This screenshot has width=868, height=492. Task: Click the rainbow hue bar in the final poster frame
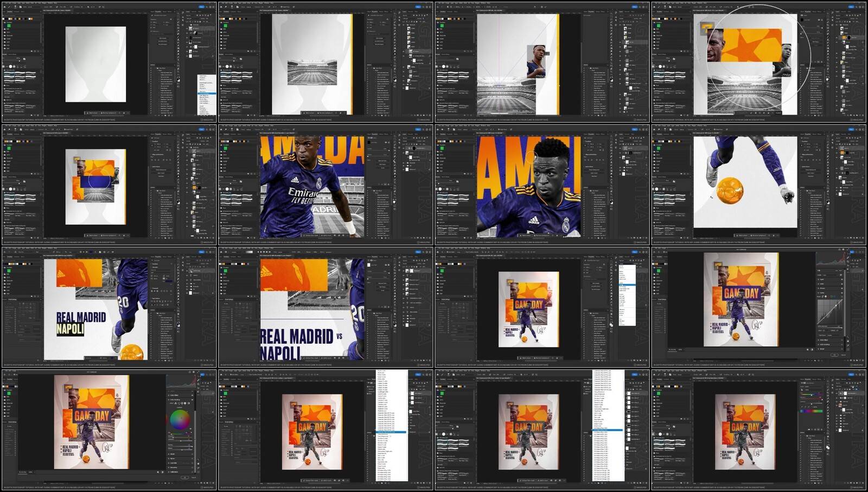coord(812,411)
